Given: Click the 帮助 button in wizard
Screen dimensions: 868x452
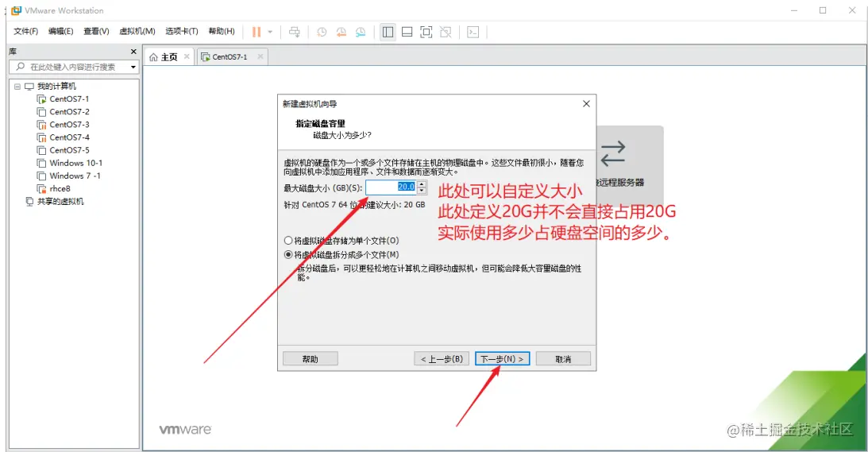Looking at the screenshot, I should point(310,359).
